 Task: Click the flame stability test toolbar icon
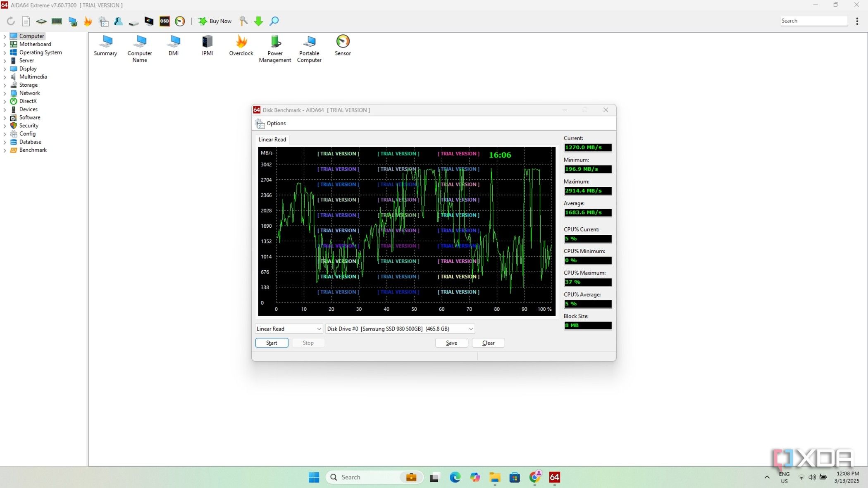pos(88,21)
